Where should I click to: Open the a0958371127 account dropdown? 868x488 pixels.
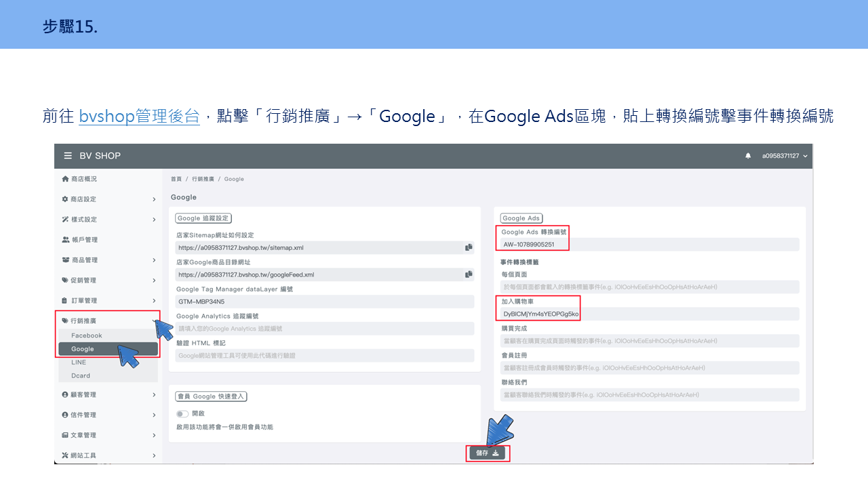pos(785,156)
